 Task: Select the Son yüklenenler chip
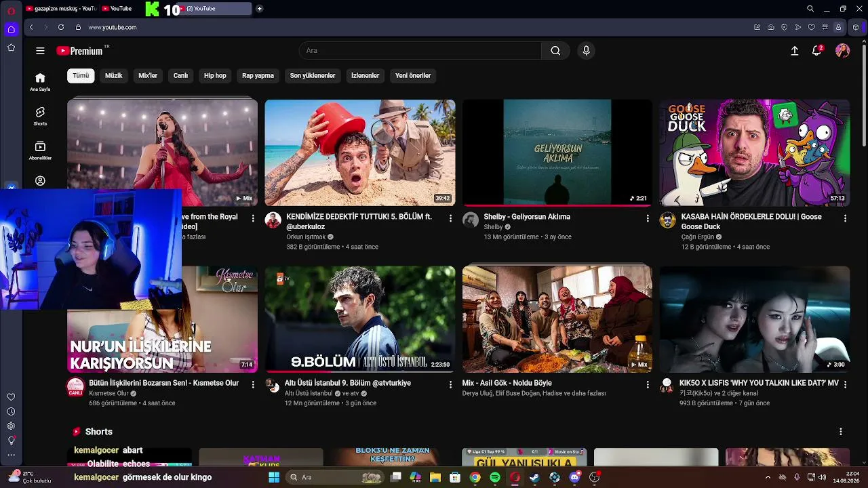tap(313, 76)
